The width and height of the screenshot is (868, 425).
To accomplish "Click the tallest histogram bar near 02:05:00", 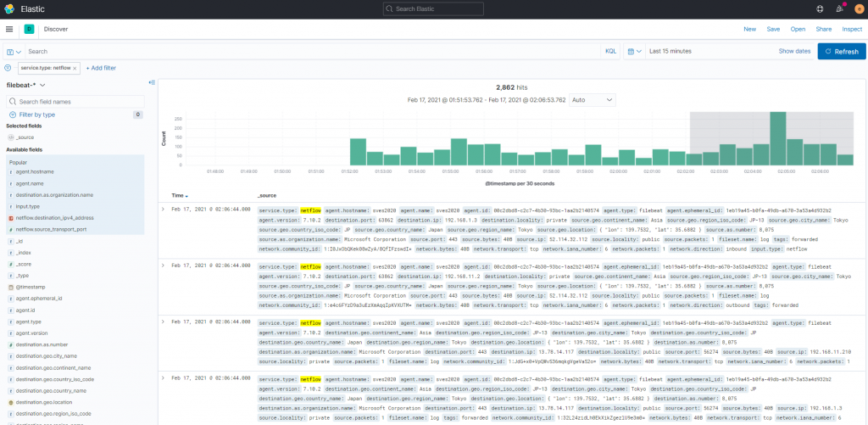I will [x=778, y=138].
